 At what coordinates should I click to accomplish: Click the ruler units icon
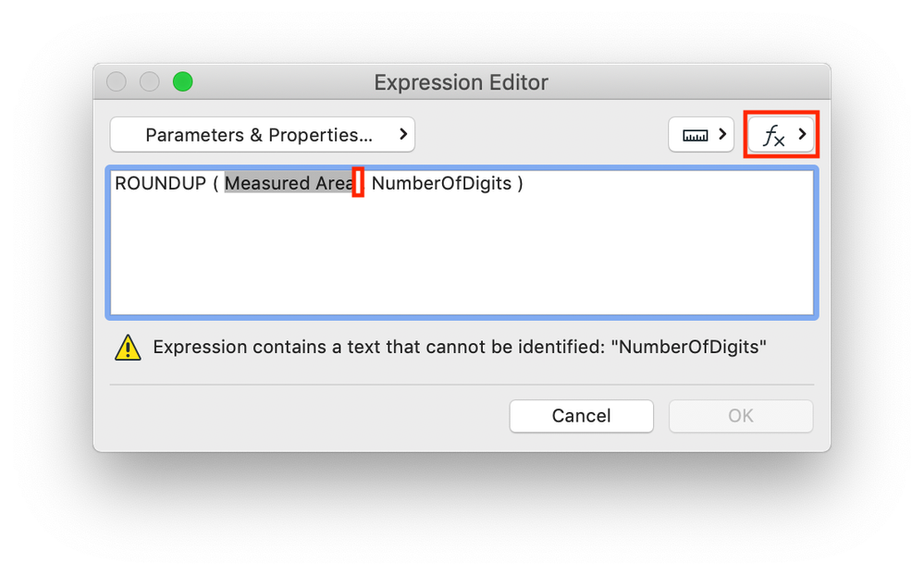[x=695, y=135]
